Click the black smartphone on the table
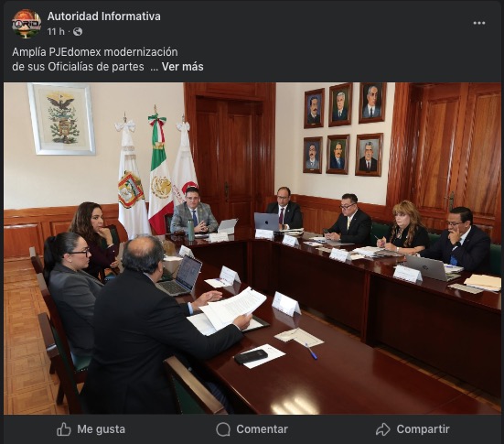The width and height of the screenshot is (504, 444). (251, 356)
